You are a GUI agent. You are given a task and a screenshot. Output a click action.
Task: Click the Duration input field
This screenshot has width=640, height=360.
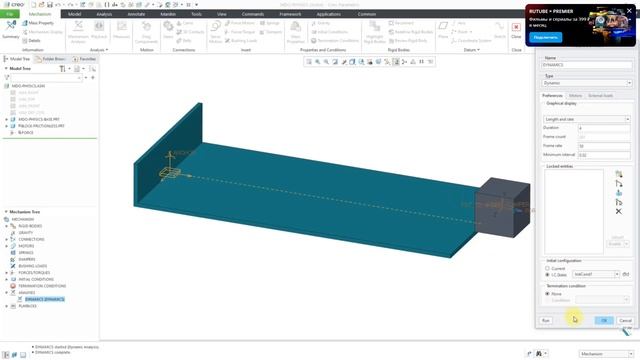(604, 128)
